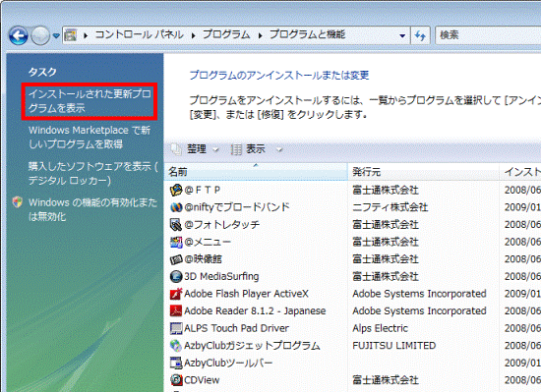The height and width of the screenshot is (392, 541).
Task: Click the @フォトレタッチ program icon
Action: (x=176, y=225)
